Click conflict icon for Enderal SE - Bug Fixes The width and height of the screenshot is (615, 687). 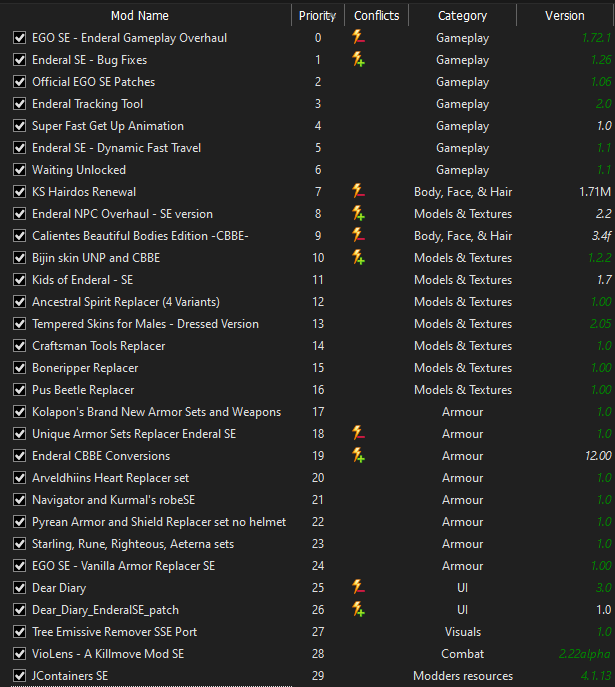[358, 59]
